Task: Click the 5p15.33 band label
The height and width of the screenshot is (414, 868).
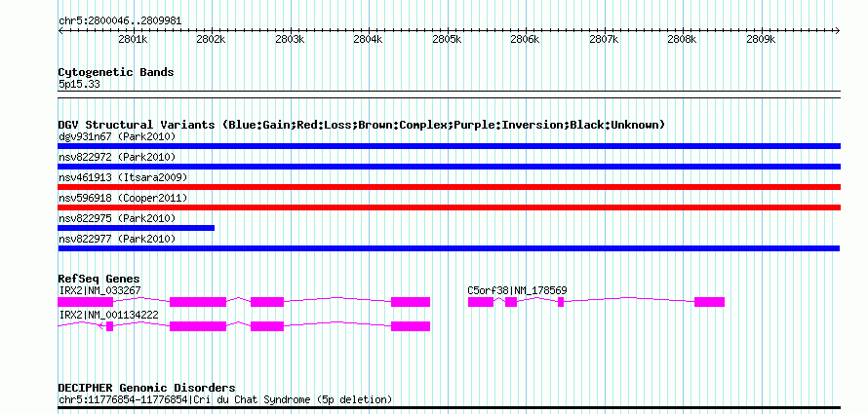Action: pos(79,85)
